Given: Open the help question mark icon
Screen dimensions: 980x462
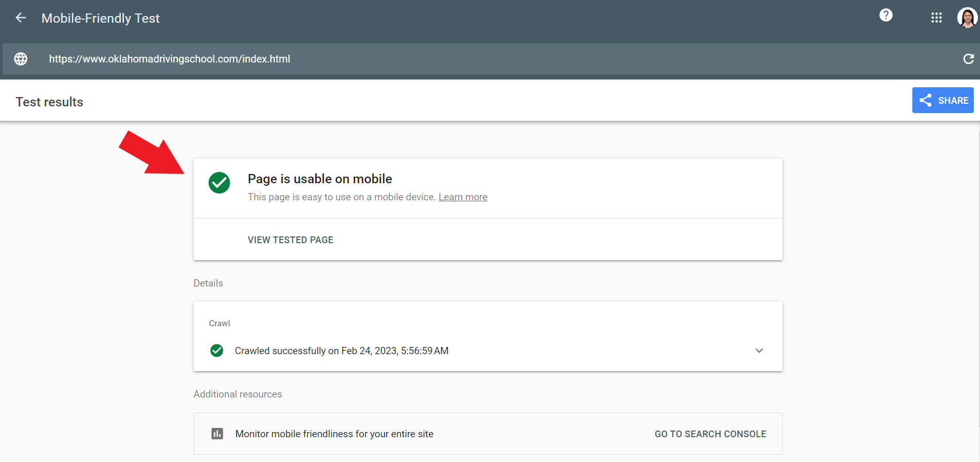Looking at the screenshot, I should pyautogui.click(x=885, y=15).
